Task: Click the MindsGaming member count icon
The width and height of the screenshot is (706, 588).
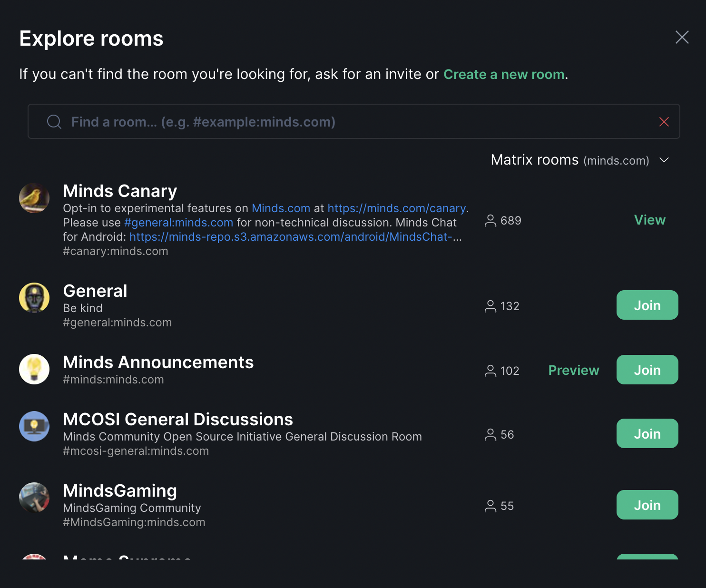Action: coord(490,506)
